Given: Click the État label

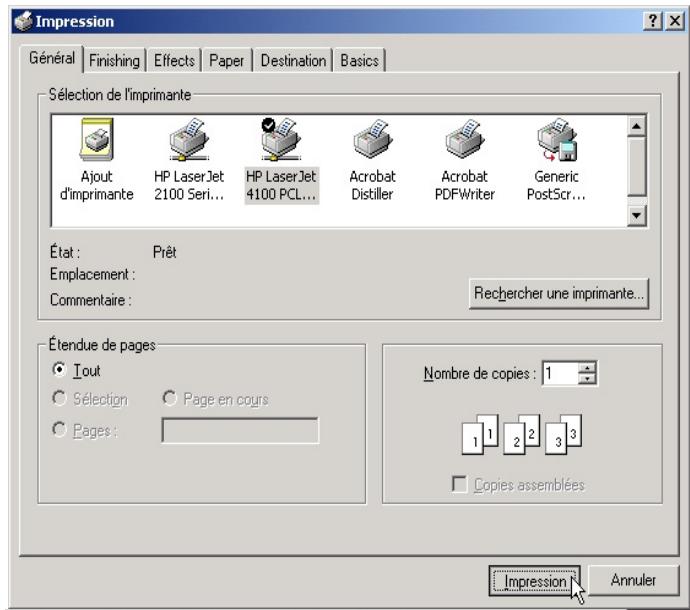Looking at the screenshot, I should [x=65, y=252].
